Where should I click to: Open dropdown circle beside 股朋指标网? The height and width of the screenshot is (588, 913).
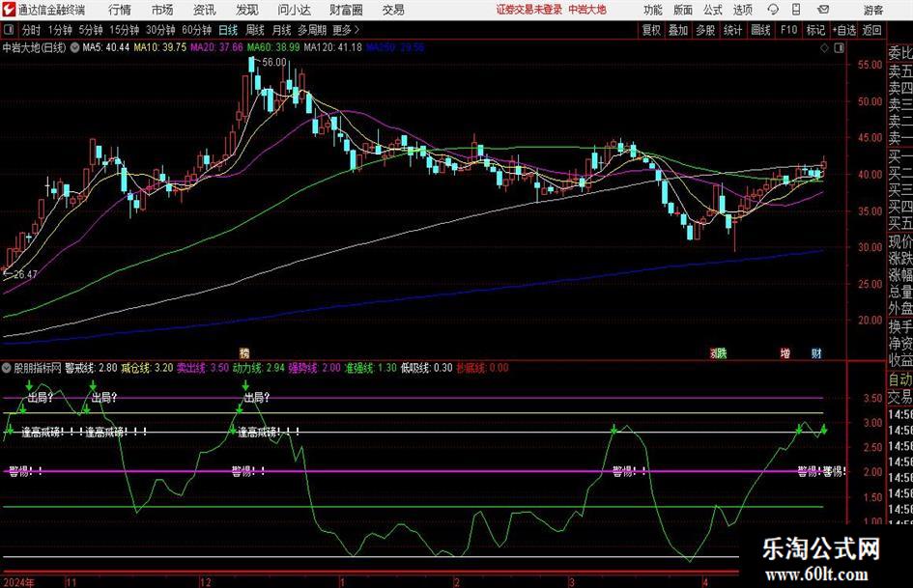pos(7,368)
